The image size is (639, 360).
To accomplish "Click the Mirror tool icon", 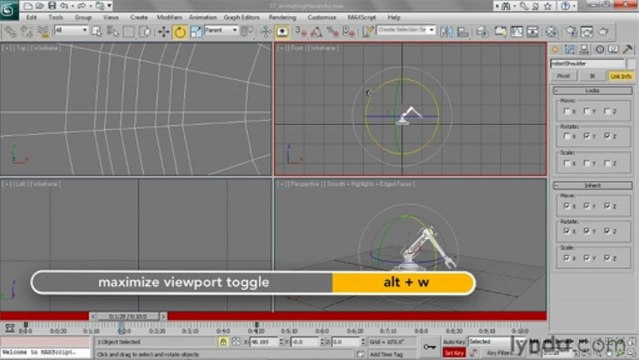I will point(446,31).
